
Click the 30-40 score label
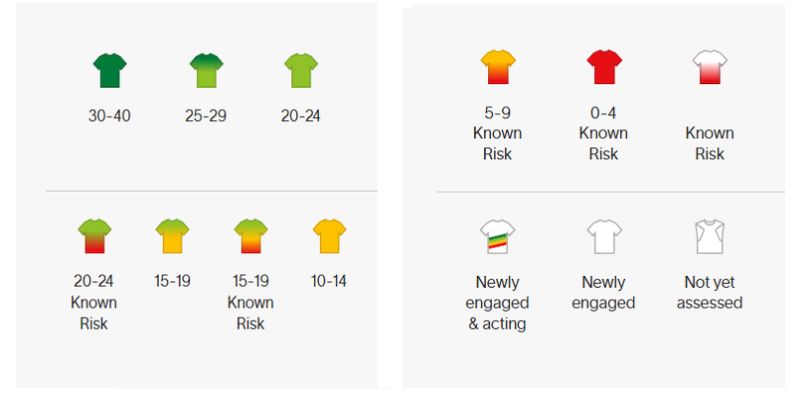tap(109, 116)
